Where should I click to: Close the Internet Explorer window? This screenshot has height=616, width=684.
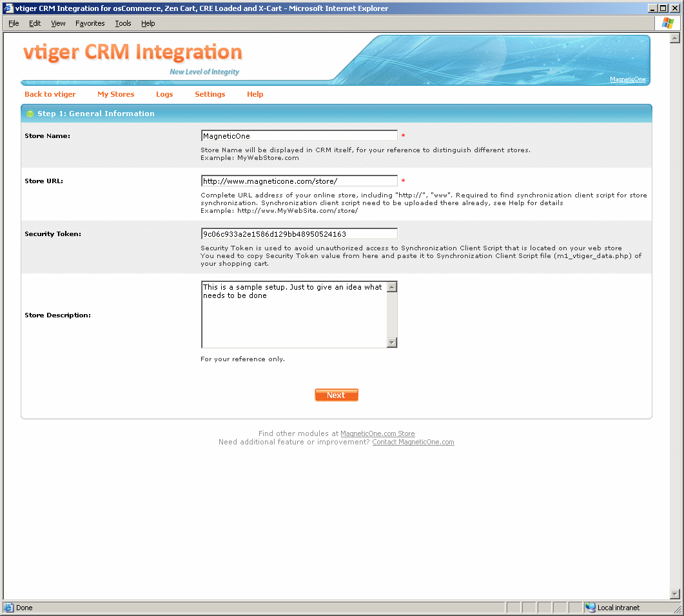[674, 8]
